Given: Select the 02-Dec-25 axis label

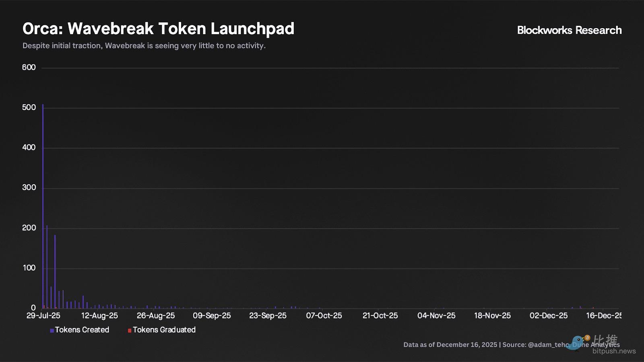Looking at the screenshot, I should pyautogui.click(x=549, y=316).
